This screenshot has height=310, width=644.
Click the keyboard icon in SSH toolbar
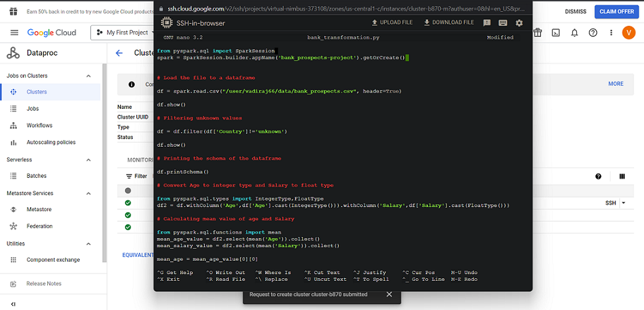[x=502, y=23]
